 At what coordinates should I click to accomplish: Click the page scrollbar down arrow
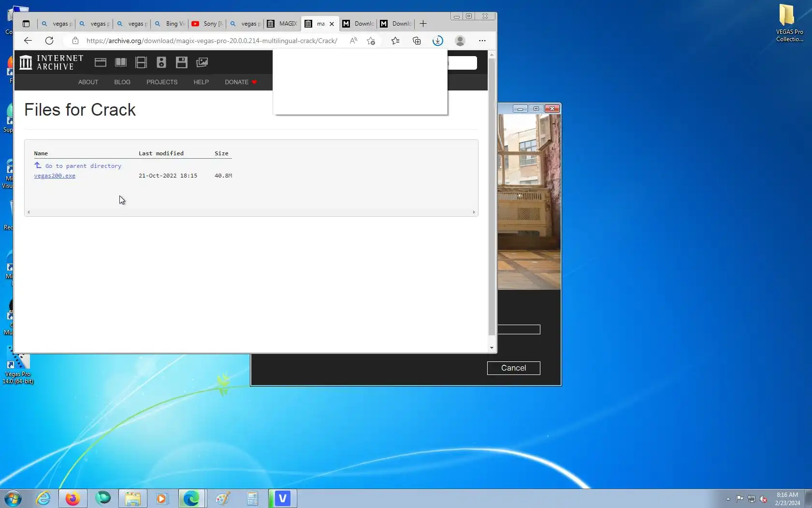(x=492, y=348)
